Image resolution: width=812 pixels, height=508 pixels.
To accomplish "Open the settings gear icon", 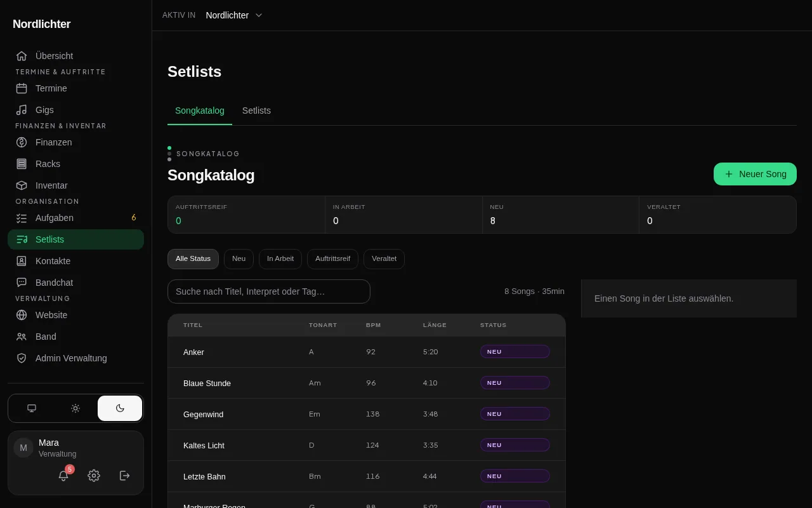I will 94,476.
